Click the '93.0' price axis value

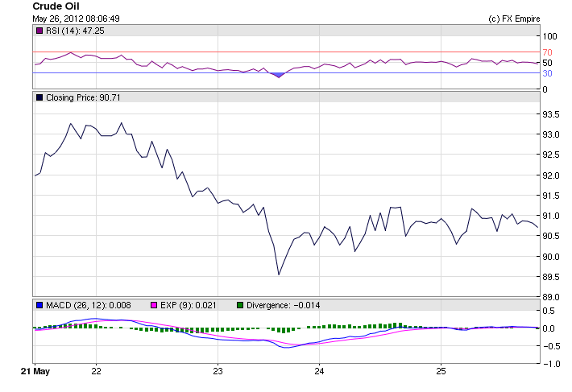click(551, 134)
